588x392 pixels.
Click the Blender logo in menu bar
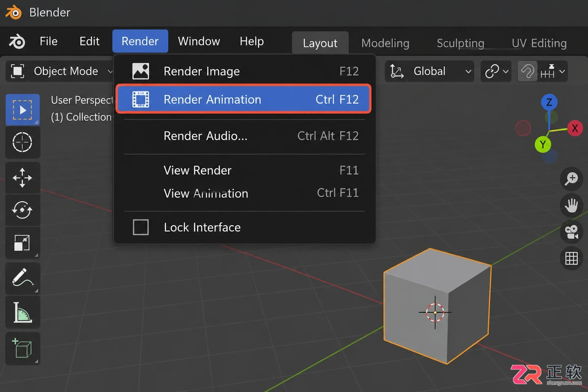17,41
